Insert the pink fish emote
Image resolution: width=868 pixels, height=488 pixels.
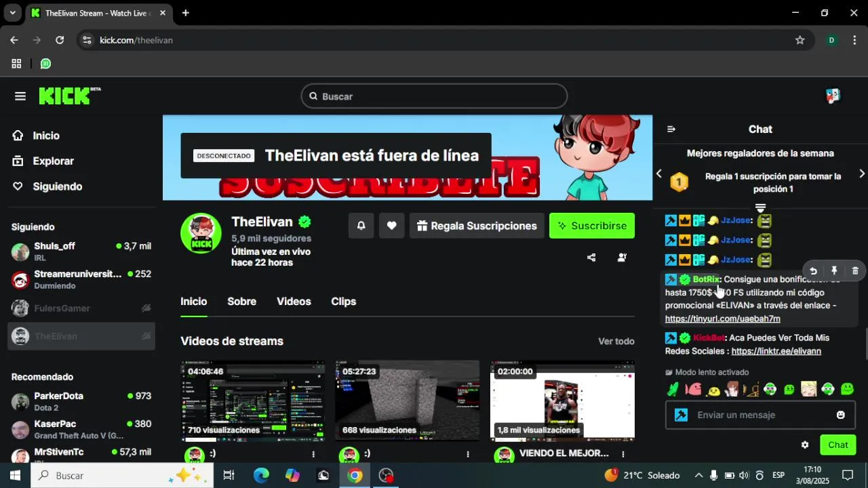tap(694, 389)
